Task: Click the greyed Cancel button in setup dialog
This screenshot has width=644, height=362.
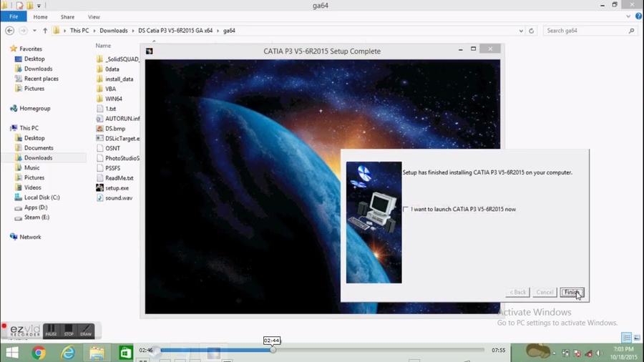Action: (545, 292)
